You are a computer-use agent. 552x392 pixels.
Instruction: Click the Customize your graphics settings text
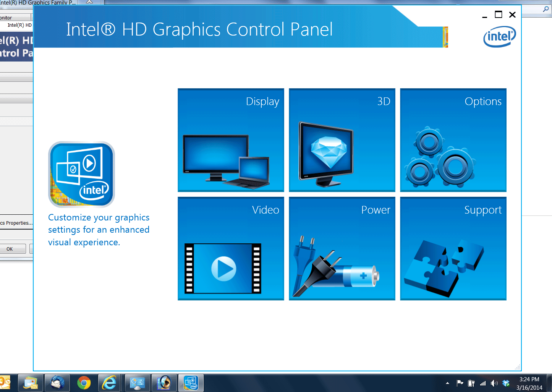point(99,230)
